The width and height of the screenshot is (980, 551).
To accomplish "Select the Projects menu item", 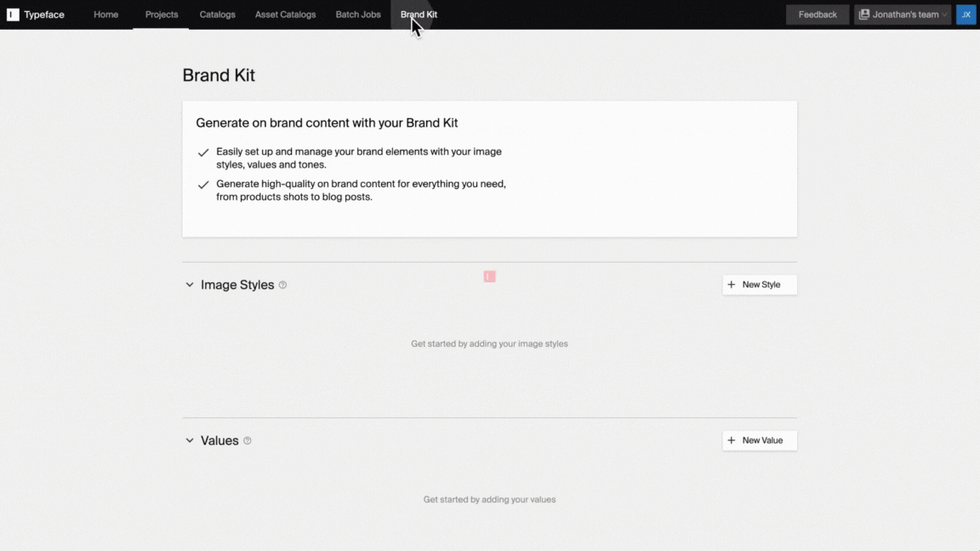I will click(161, 14).
